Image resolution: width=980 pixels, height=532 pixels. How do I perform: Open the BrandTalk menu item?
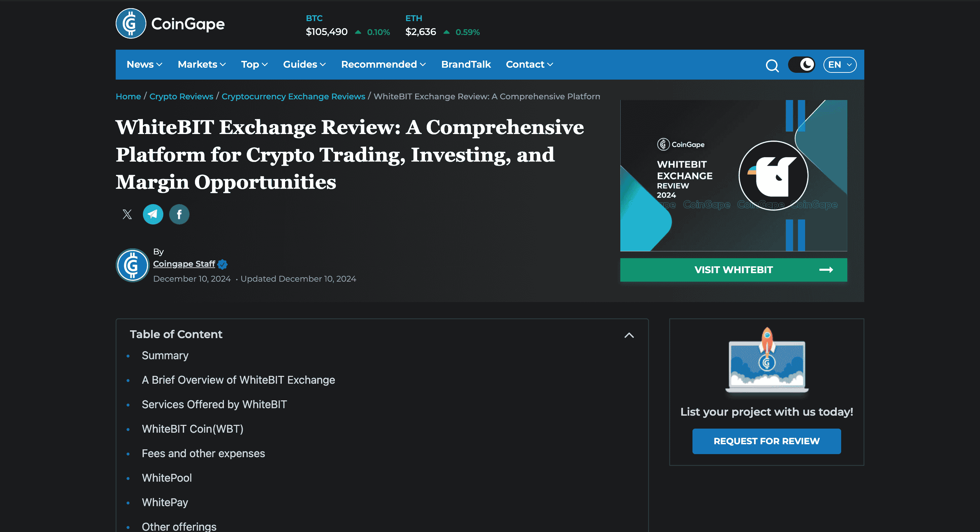click(x=466, y=64)
